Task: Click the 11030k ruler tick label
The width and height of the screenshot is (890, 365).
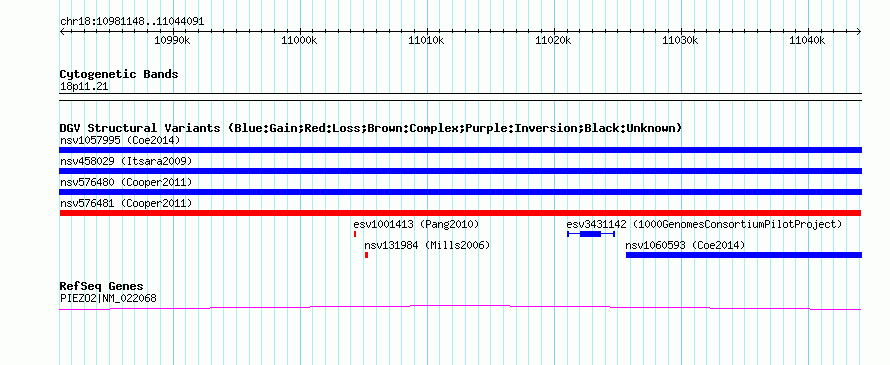Action: tap(681, 40)
